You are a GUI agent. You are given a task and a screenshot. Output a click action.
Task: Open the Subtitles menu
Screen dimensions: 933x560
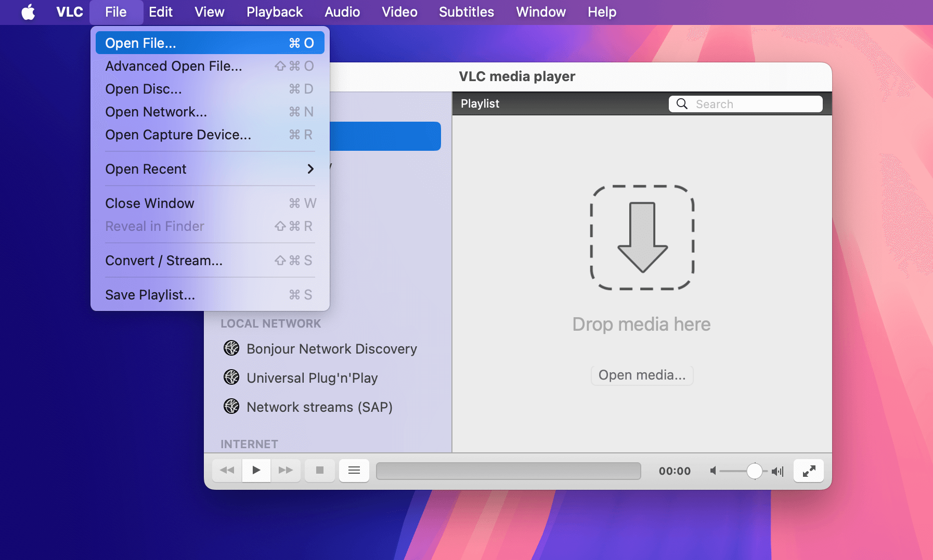(466, 12)
